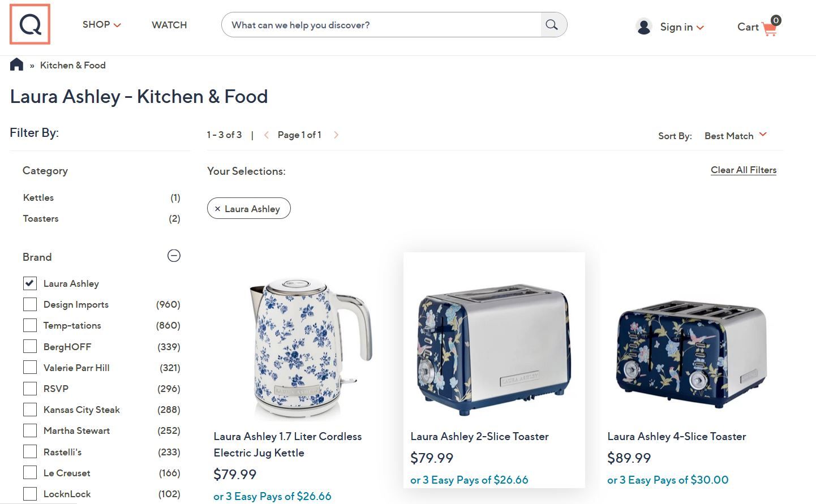This screenshot has width=816, height=504.
Task: Open the Sort By Best Match dropdown
Action: click(x=735, y=136)
